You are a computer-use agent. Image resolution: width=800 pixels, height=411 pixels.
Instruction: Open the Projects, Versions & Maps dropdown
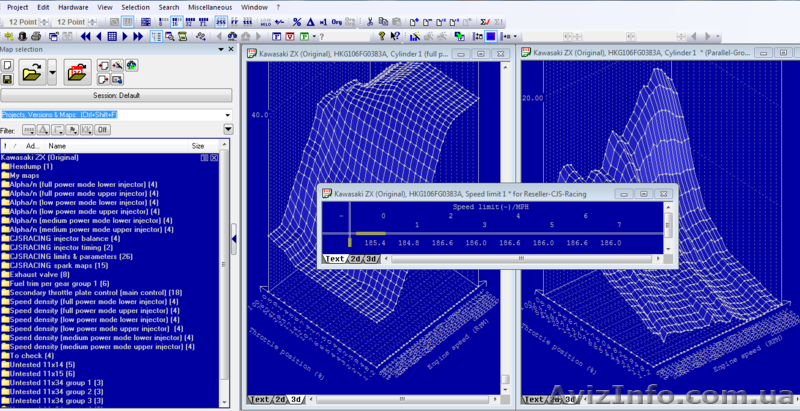click(227, 115)
